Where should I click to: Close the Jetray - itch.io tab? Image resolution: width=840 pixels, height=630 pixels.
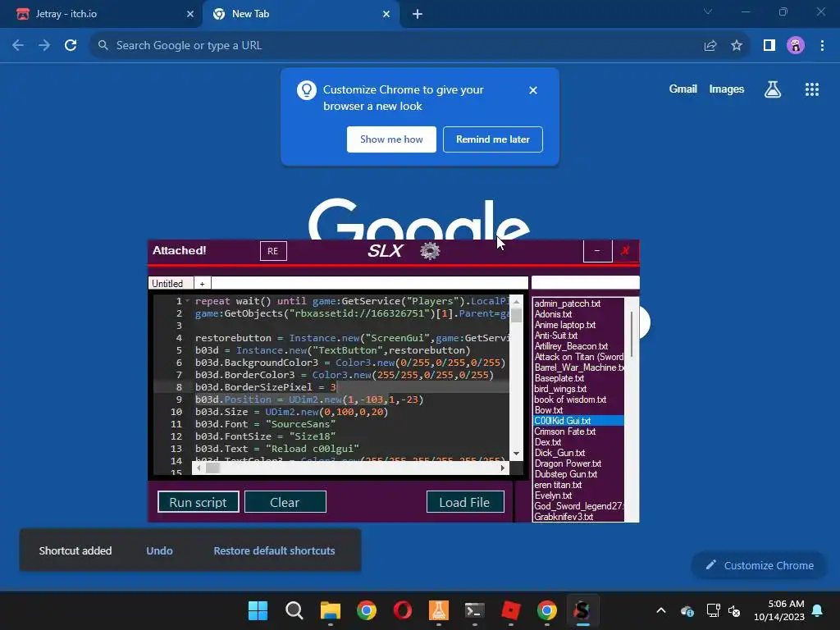coord(190,14)
